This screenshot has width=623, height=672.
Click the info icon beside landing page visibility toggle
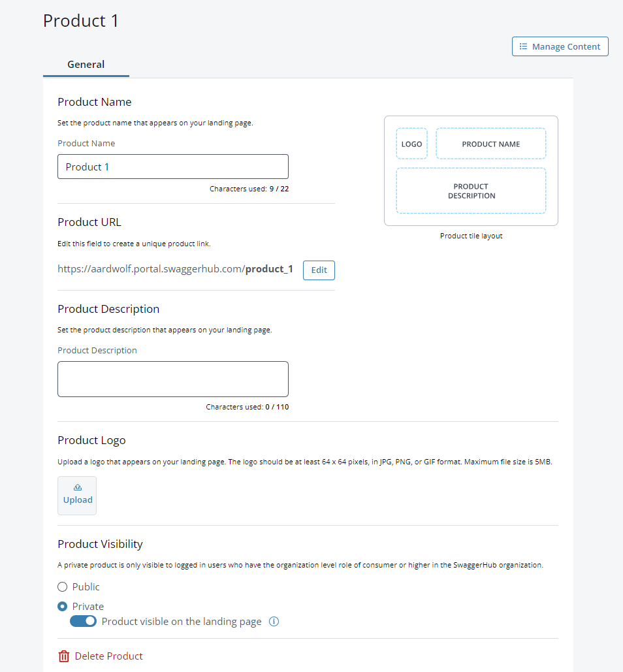[274, 621]
